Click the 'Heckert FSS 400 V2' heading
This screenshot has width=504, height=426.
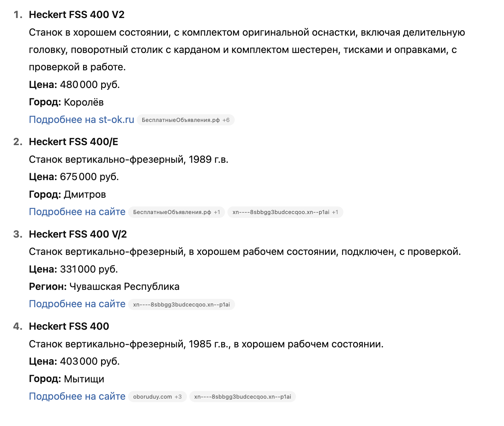coord(76,15)
